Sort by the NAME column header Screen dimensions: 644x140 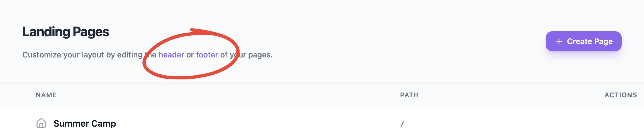(x=46, y=95)
